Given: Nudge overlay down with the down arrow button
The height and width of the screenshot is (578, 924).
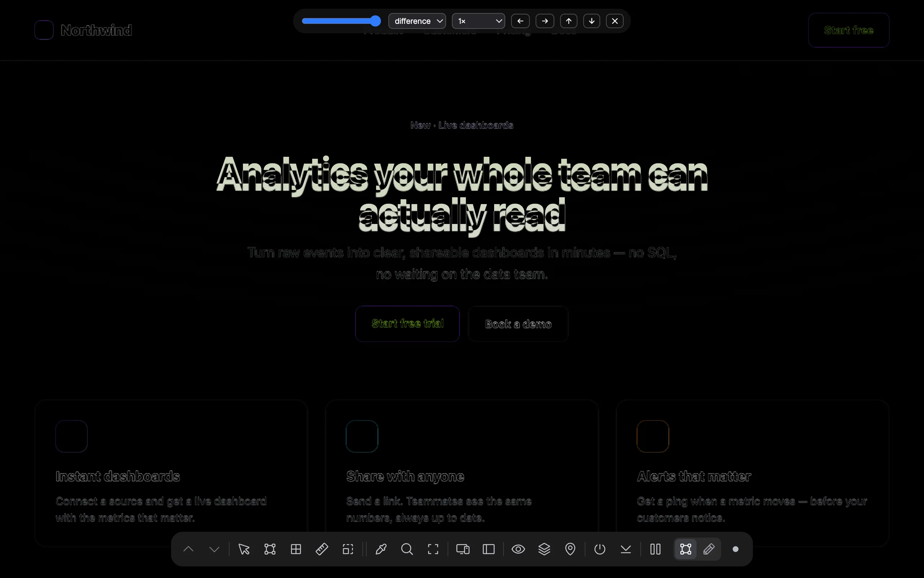Looking at the screenshot, I should coord(592,21).
